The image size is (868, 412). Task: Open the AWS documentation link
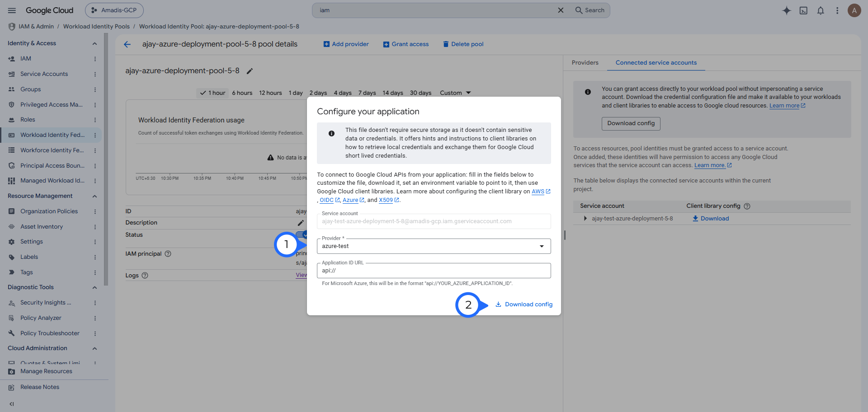pyautogui.click(x=541, y=192)
